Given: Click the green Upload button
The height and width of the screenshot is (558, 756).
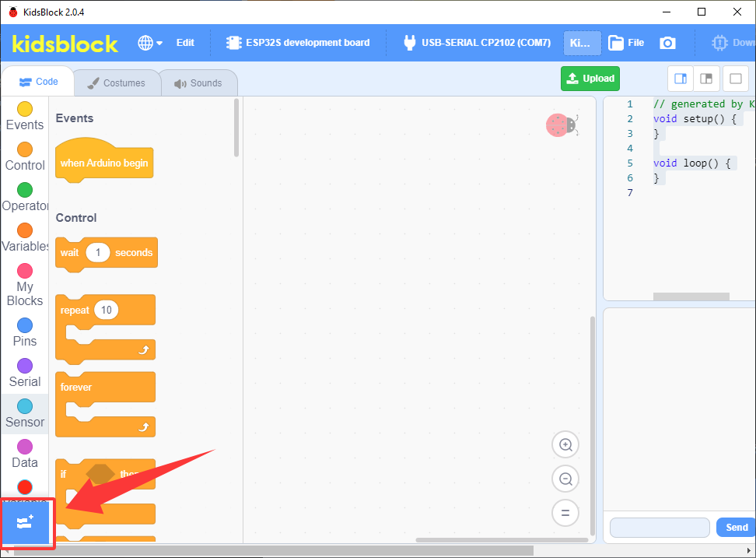Looking at the screenshot, I should tap(590, 79).
